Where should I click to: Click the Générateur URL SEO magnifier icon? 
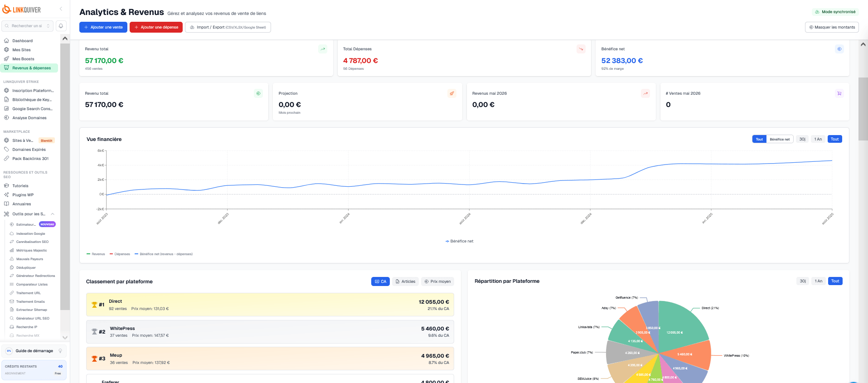pyautogui.click(x=12, y=319)
